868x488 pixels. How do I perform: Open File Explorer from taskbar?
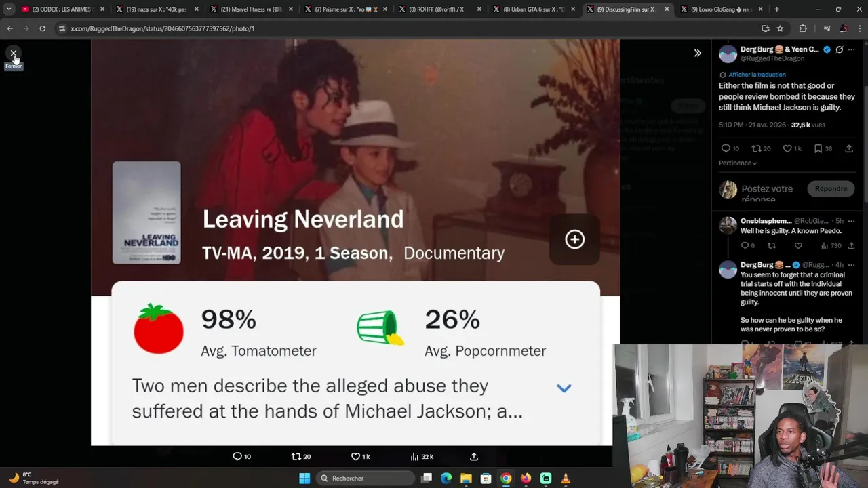point(466,479)
